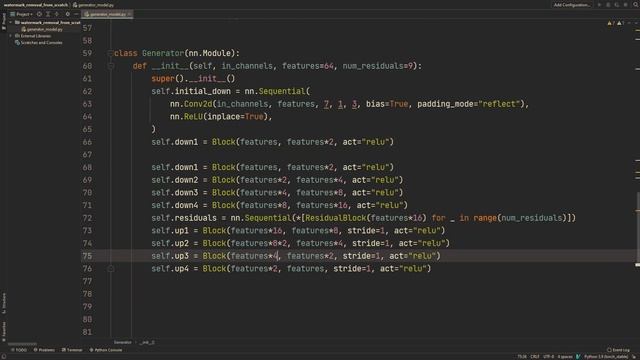Click the Project panel horizontal scrollbar
The height and width of the screenshot is (360, 640).
pyautogui.click(x=22, y=344)
